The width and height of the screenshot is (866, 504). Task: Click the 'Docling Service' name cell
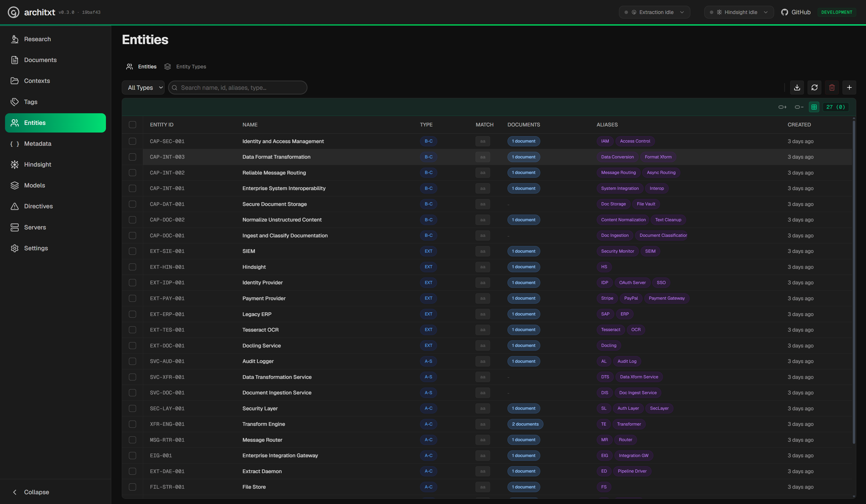262,345
